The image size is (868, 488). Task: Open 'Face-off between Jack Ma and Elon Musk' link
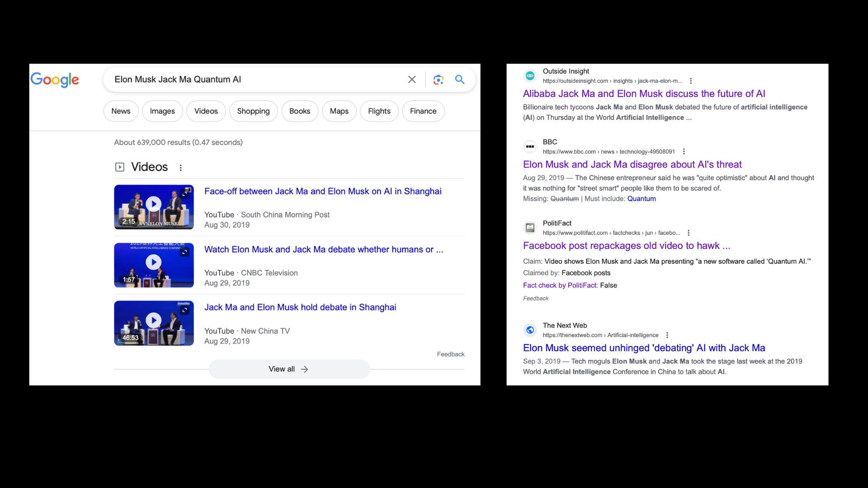tap(323, 191)
